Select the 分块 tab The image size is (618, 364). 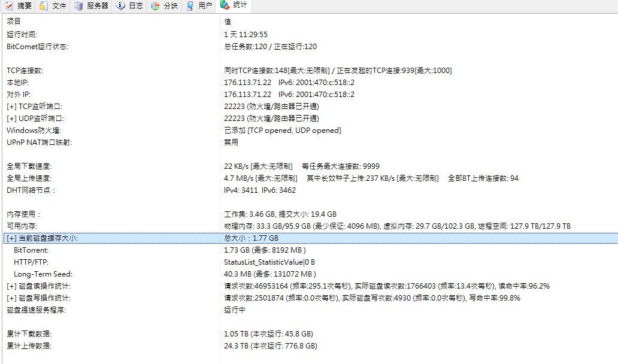[x=164, y=5]
